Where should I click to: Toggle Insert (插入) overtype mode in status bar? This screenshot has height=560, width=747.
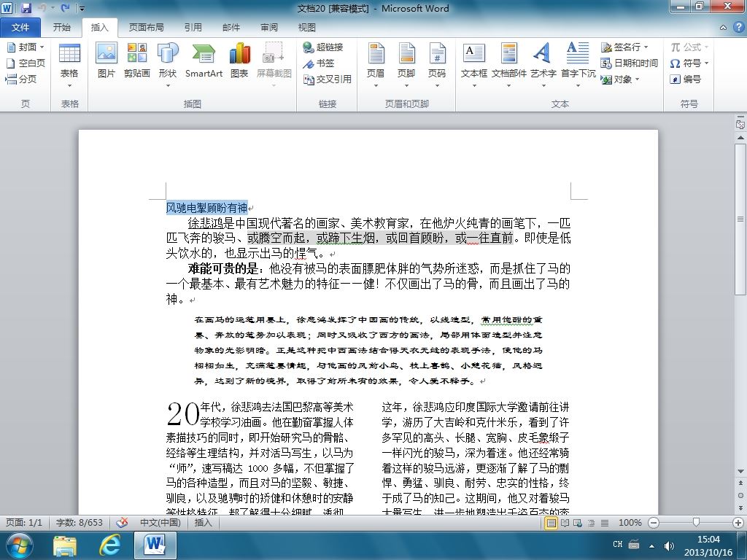click(203, 522)
